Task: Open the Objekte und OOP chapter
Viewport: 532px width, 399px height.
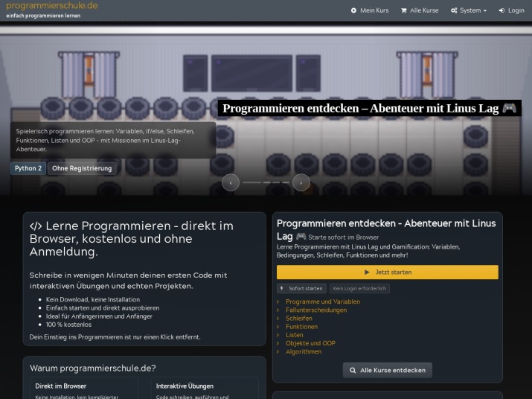Action: (x=310, y=343)
